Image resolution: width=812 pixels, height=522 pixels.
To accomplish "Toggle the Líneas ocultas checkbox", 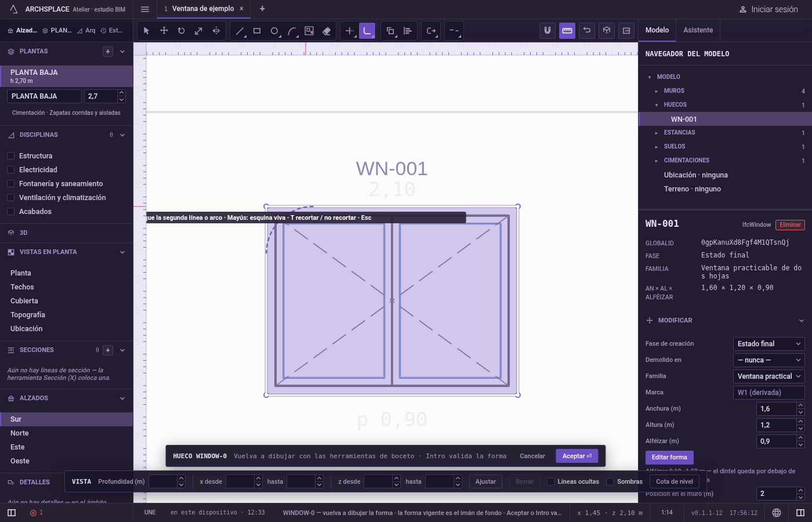I will click(x=551, y=481).
